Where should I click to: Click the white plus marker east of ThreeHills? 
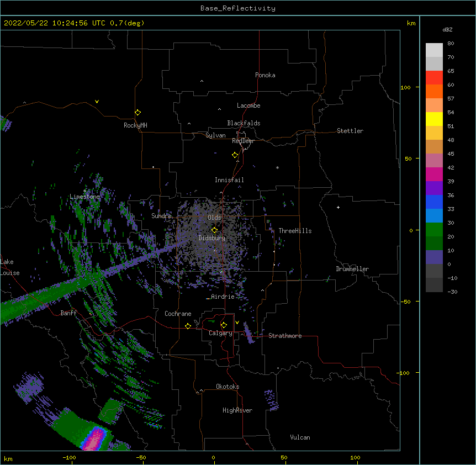click(x=338, y=207)
